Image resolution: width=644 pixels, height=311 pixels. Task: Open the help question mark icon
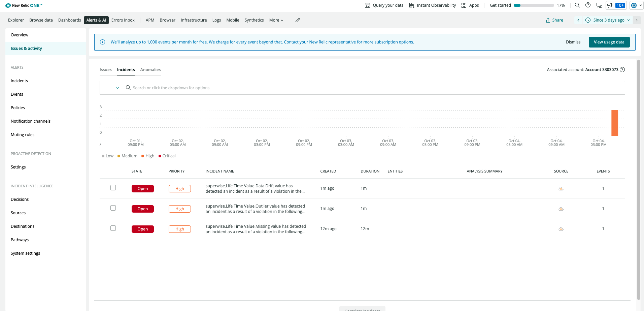point(588,5)
